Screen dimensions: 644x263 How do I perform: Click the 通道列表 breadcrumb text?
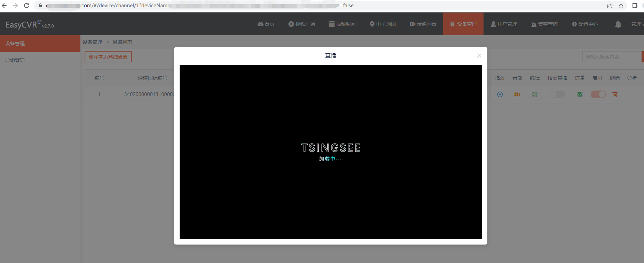(122, 42)
